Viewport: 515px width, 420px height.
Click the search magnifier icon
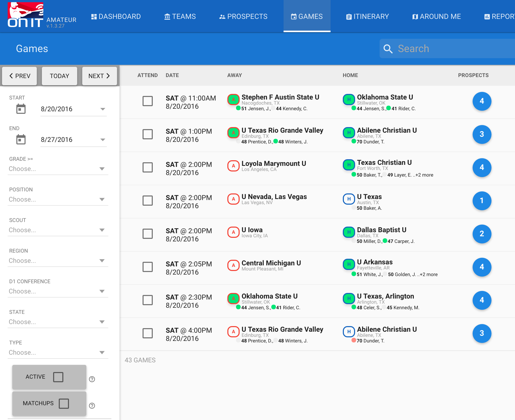click(x=389, y=48)
